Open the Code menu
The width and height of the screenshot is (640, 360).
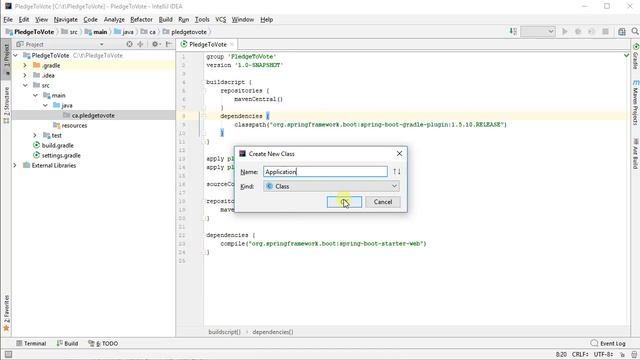coord(90,19)
